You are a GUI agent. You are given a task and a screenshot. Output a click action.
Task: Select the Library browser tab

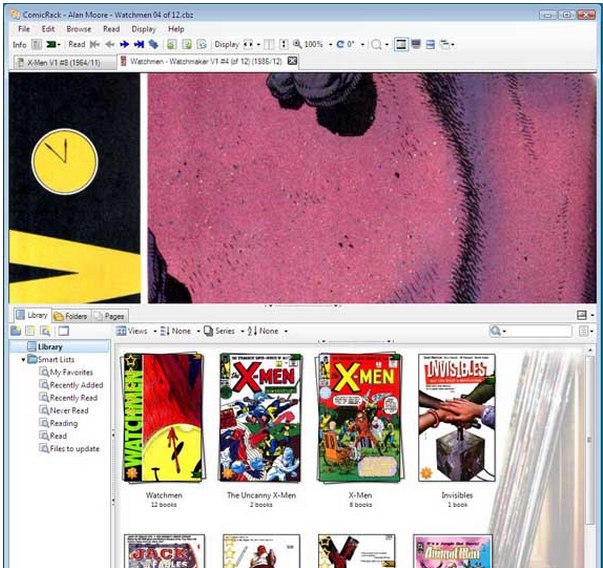tap(32, 315)
